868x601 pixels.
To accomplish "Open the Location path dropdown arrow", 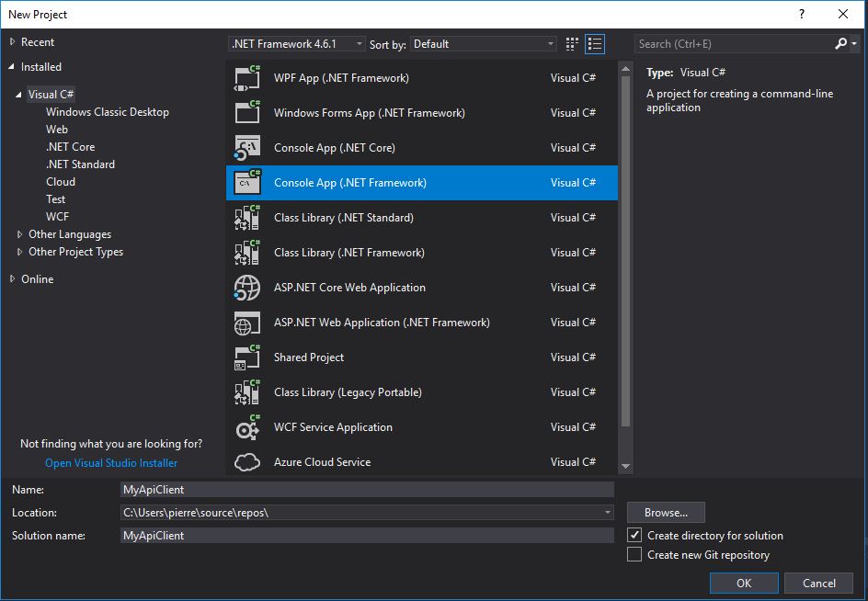I will [x=607, y=513].
